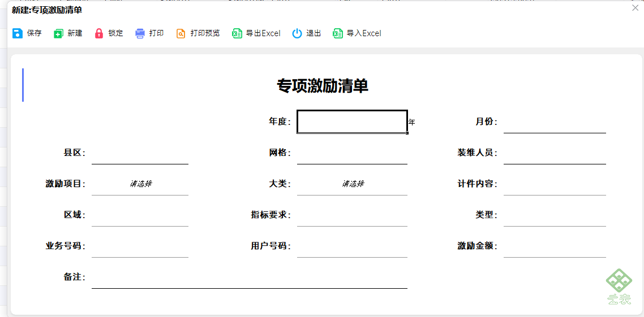This screenshot has height=317, width=644.
Task: Focus the 年度 input box
Action: point(353,121)
